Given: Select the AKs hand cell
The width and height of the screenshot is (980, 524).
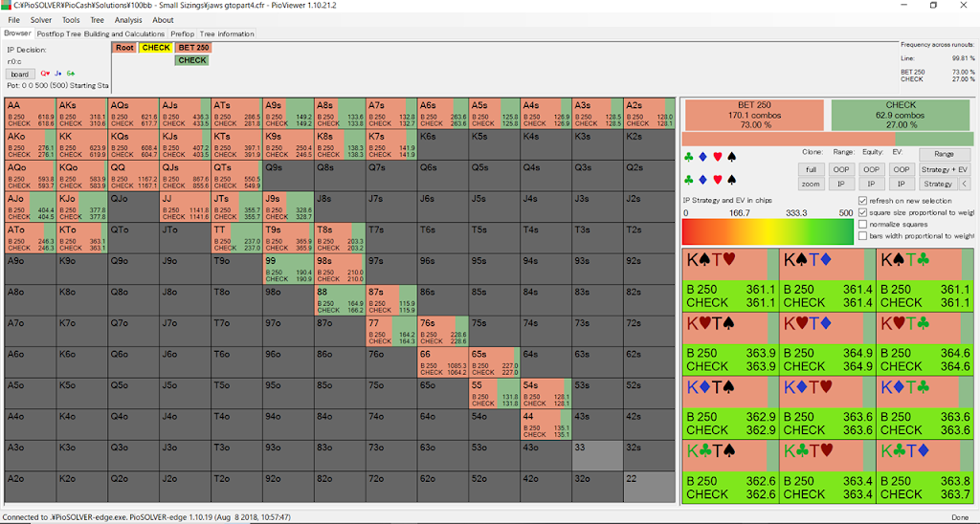Looking at the screenshot, I should (82, 114).
